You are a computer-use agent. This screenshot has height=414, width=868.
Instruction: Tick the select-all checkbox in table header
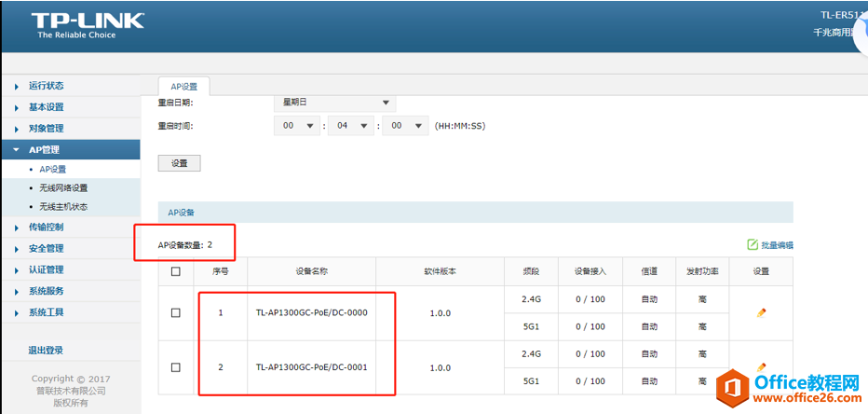point(176,271)
